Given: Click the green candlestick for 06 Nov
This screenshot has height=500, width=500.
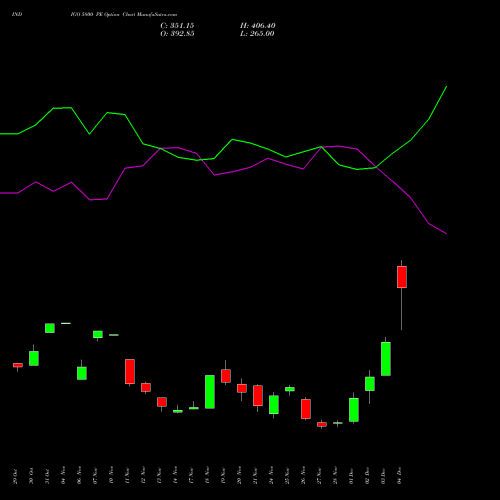Looking at the screenshot, I should click(82, 373).
